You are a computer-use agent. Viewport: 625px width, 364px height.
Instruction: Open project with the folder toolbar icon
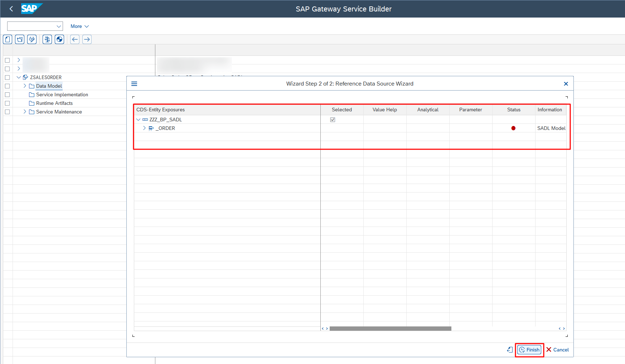(x=20, y=39)
